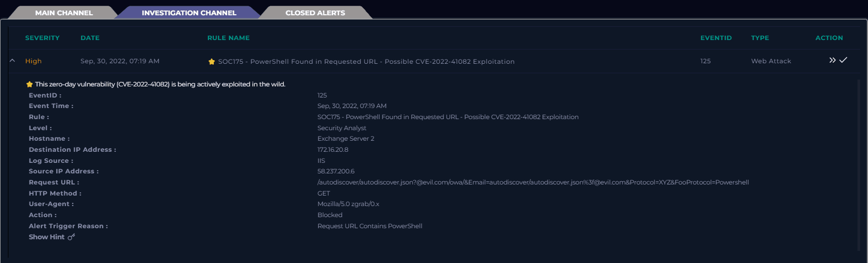
Task: Collapse the High severity alert row
Action: pos(12,61)
